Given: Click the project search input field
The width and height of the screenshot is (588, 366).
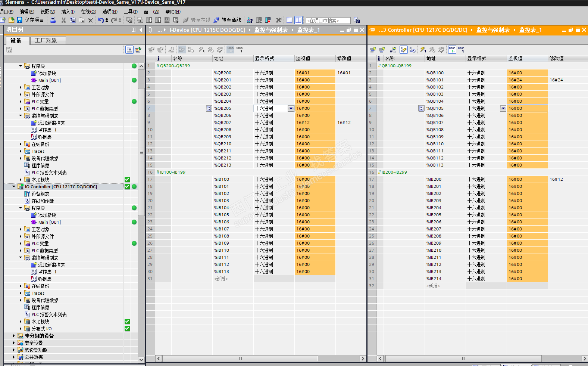Looking at the screenshot, I should pos(328,21).
